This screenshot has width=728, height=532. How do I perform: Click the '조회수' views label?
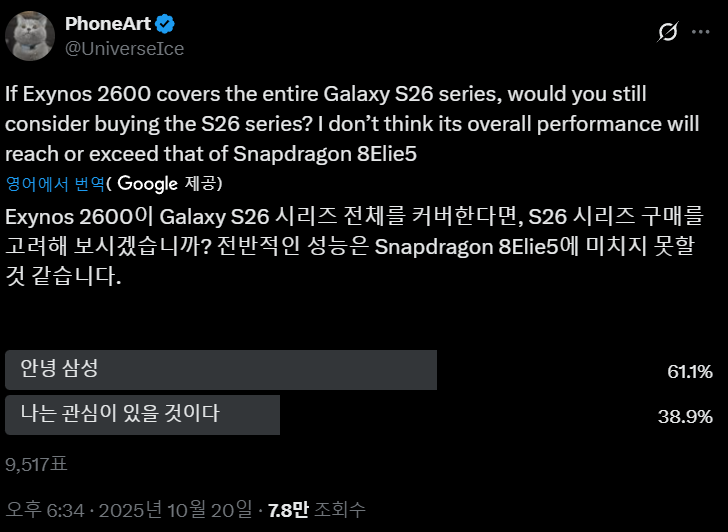(340, 509)
